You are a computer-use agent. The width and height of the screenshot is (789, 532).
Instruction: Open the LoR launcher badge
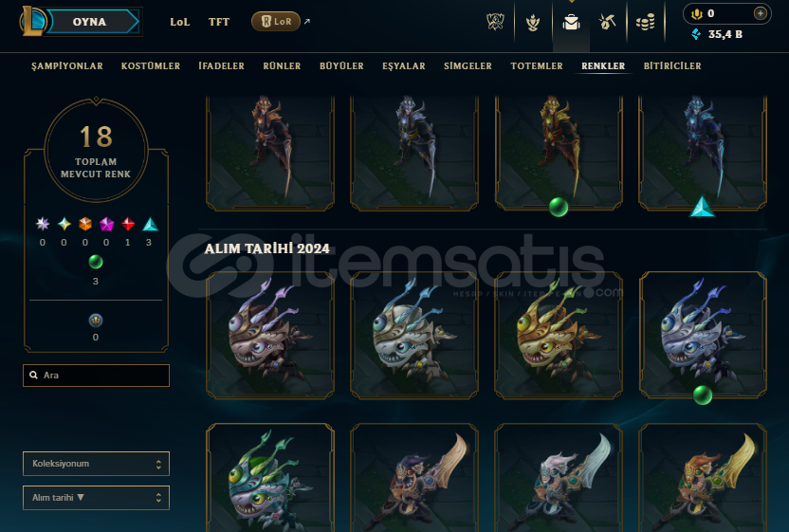[x=276, y=22]
